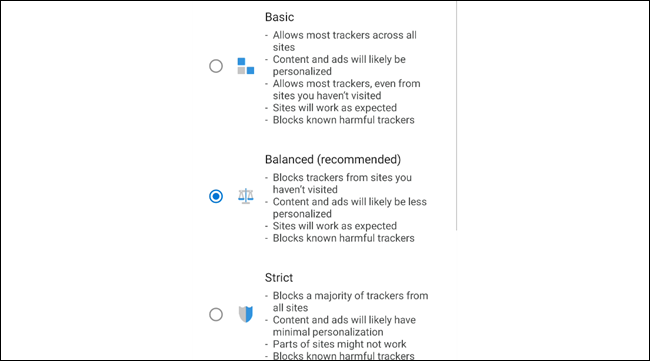Screen dimensions: 650x361
Task: Click the Balanced scales icon
Action: tap(246, 196)
